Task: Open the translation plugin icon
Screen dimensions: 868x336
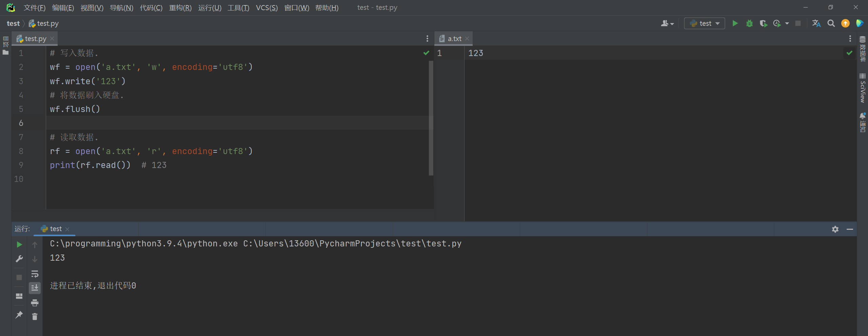Action: pyautogui.click(x=816, y=23)
